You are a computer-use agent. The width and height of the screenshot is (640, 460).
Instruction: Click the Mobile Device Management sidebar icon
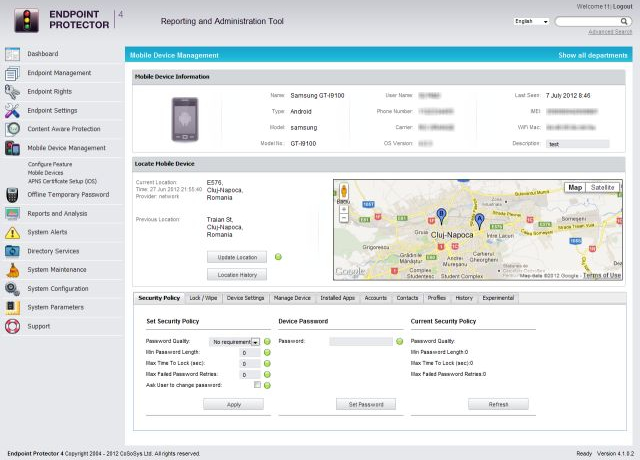(x=12, y=148)
